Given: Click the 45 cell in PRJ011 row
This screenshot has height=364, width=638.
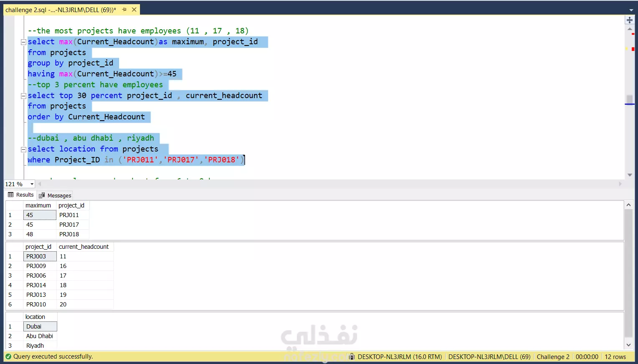Looking at the screenshot, I should point(40,215).
